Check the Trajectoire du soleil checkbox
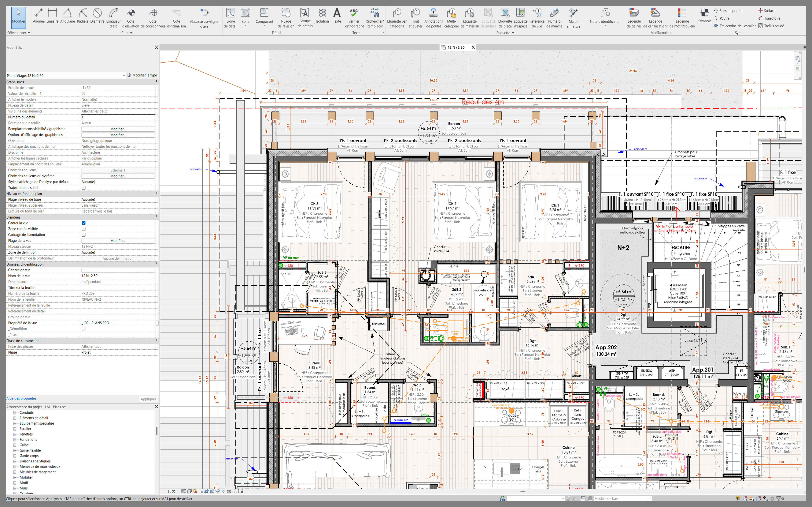The height and width of the screenshot is (507, 812). 84,188
